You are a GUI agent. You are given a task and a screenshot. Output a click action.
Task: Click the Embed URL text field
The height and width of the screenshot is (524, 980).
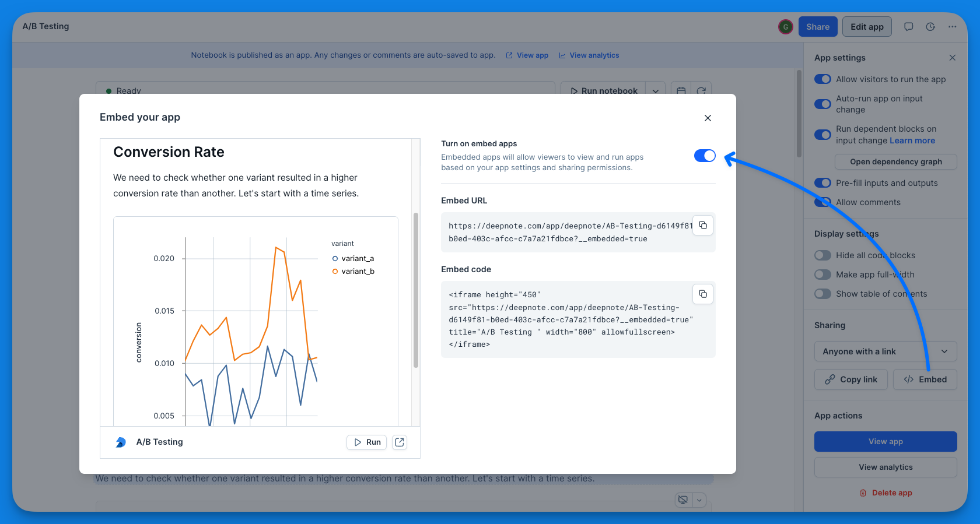[578, 233]
